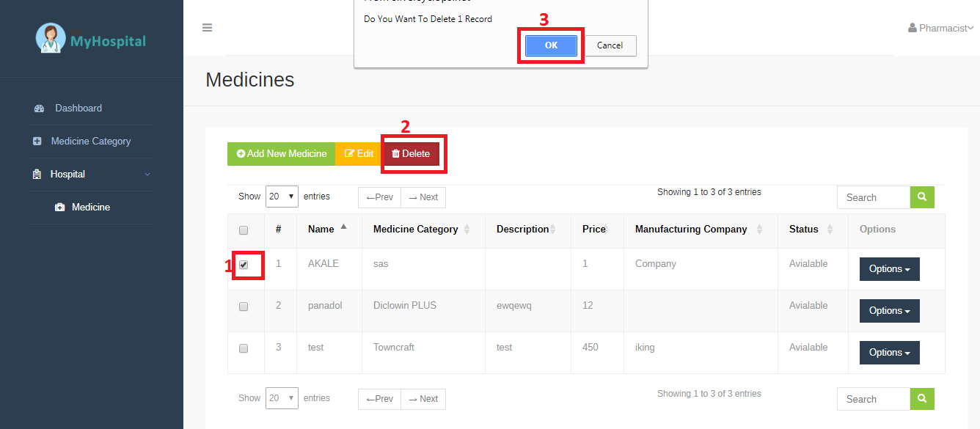Image resolution: width=980 pixels, height=429 pixels.
Task: Confirm deletion with OK button
Action: 551,45
